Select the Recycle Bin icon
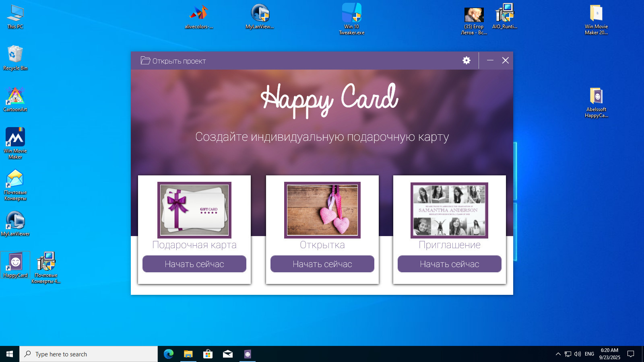 (x=15, y=57)
